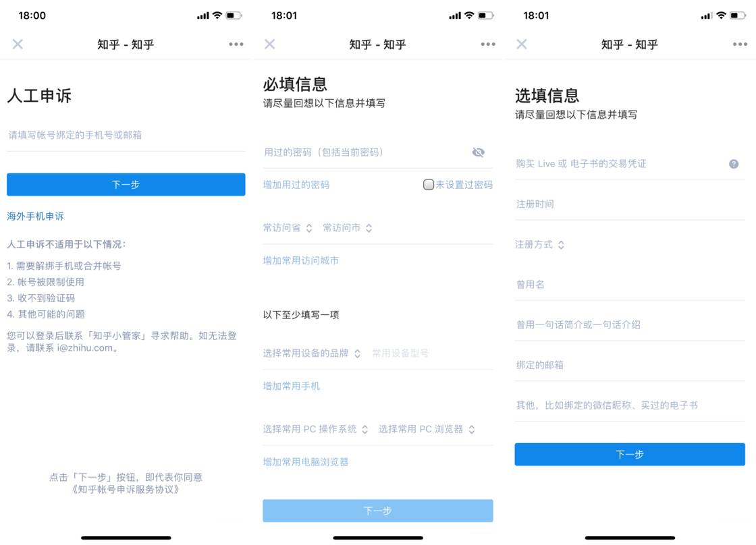Click 增加常用电脑浏览器 link

pyautogui.click(x=306, y=462)
